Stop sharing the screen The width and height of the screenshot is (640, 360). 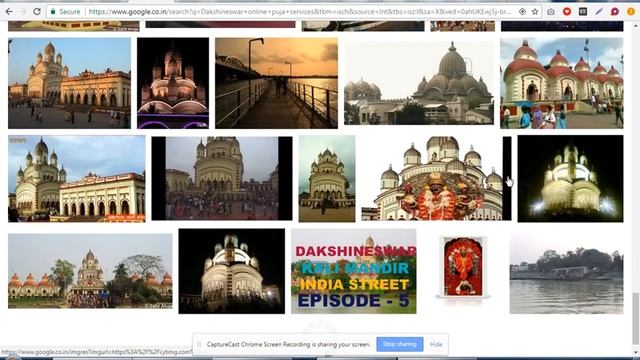[x=400, y=344]
